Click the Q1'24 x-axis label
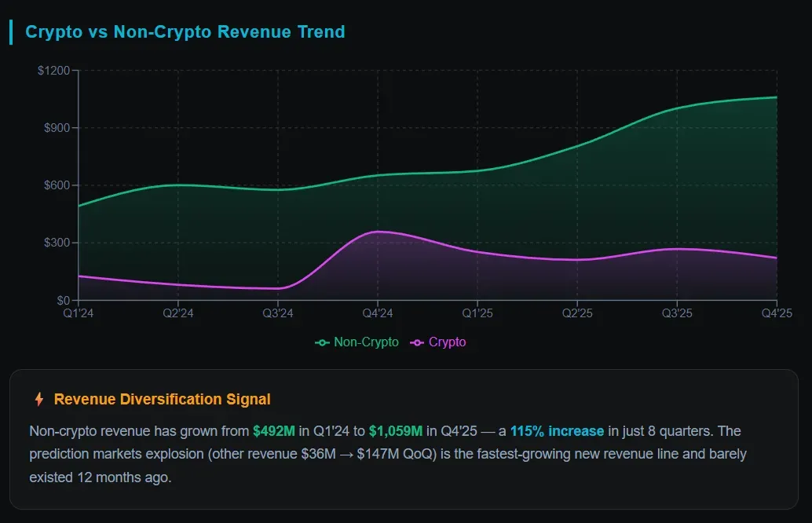The image size is (812, 523). pyautogui.click(x=79, y=313)
